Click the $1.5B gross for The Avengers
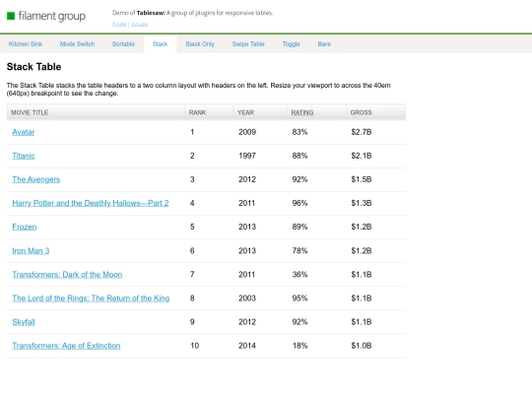 [362, 179]
